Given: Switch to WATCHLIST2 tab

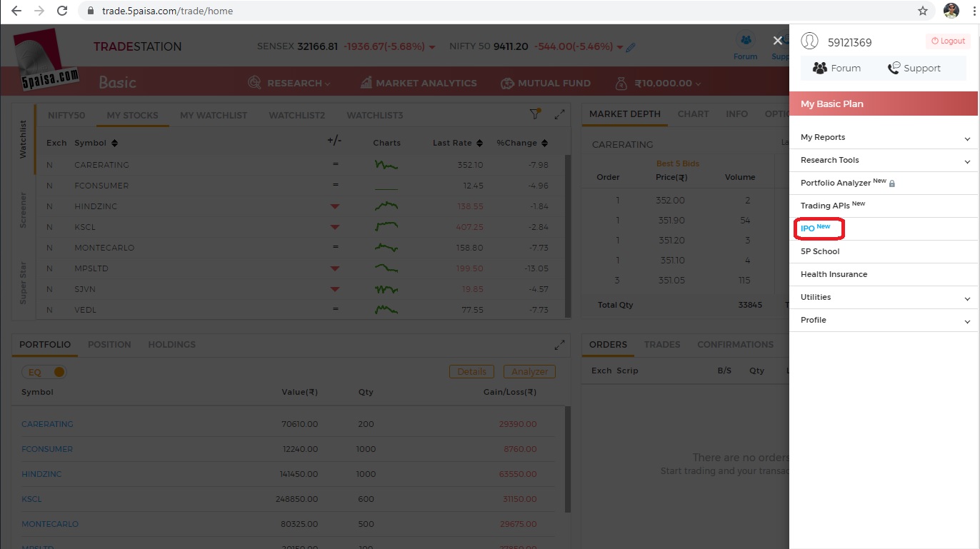Looking at the screenshot, I should 297,115.
